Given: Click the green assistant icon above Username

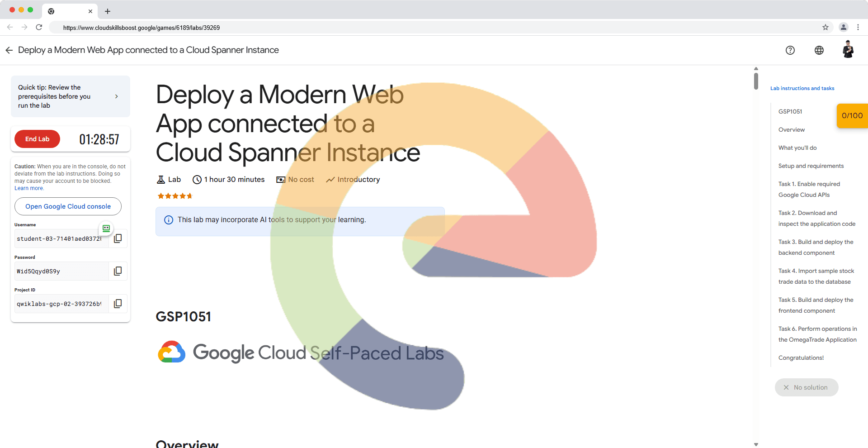Looking at the screenshot, I should tap(106, 229).
